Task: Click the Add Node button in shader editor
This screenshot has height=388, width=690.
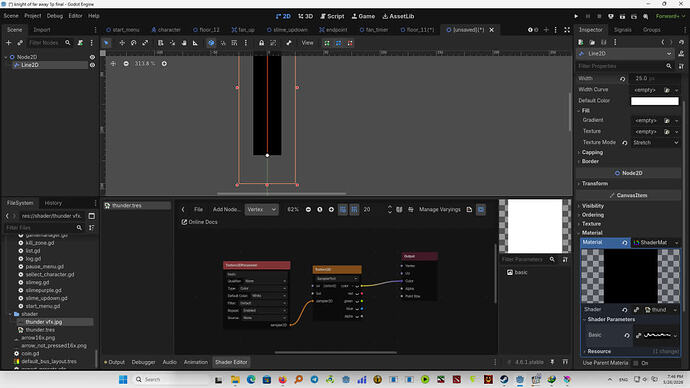Action: click(x=226, y=209)
